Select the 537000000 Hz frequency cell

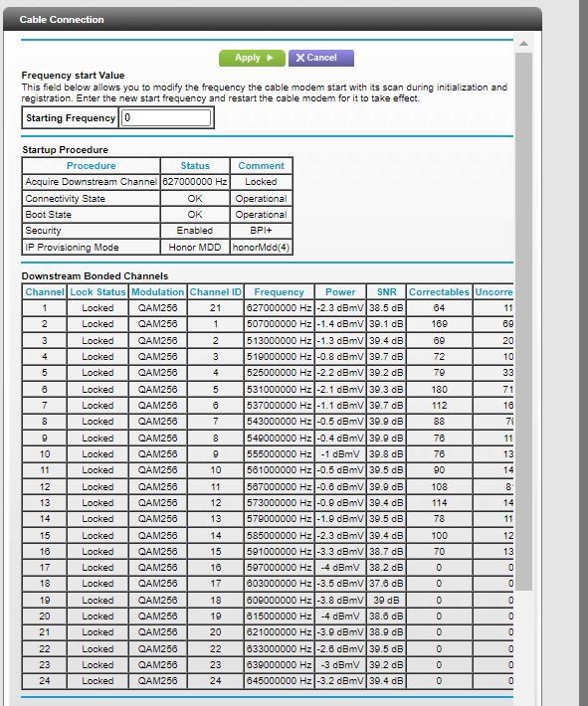pyautogui.click(x=280, y=406)
